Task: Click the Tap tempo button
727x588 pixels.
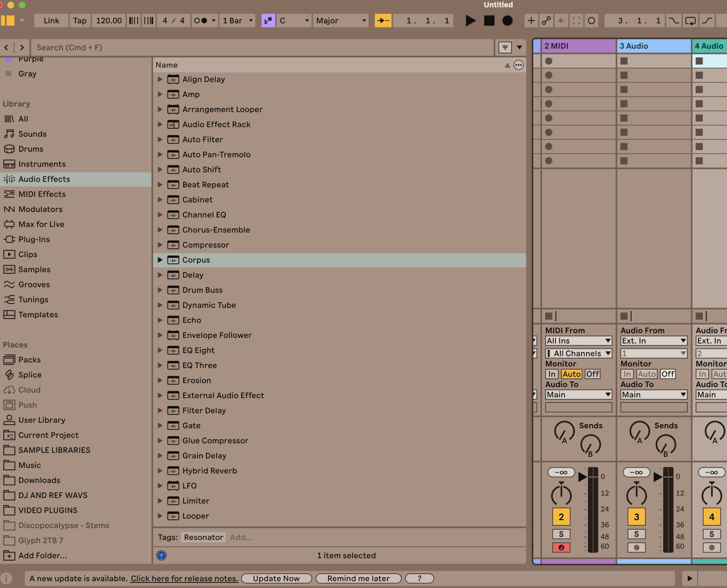Action: pos(80,21)
